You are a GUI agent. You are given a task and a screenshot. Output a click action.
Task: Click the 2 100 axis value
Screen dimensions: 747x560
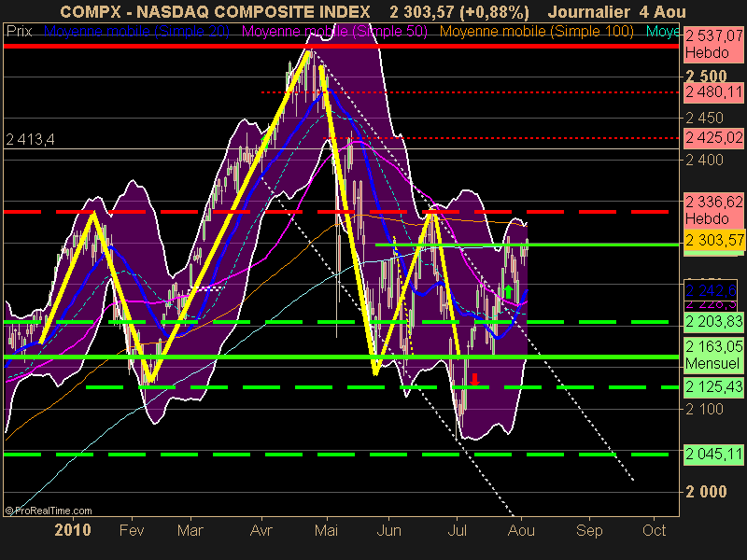click(704, 409)
